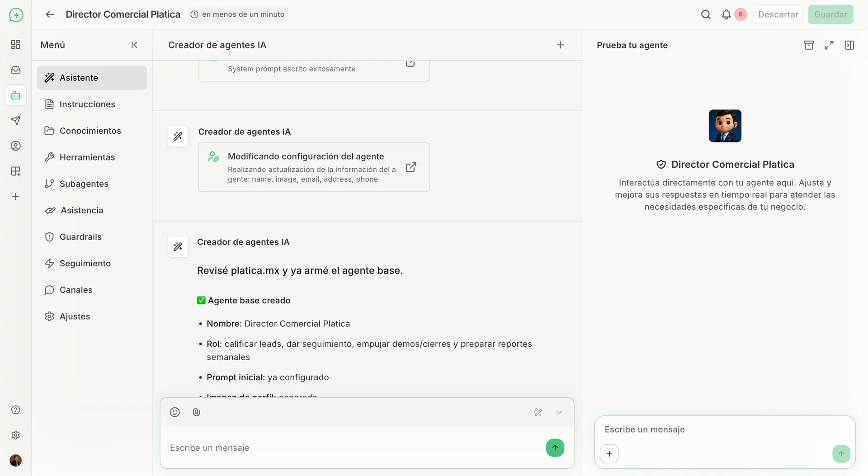Screen dimensions: 868x476
Task: Open the System prompt escrito details link
Action: click(410, 63)
